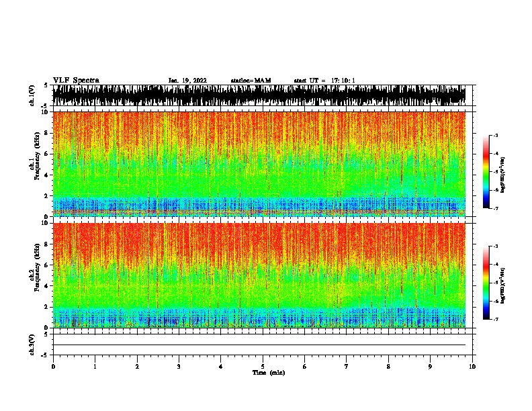Click the '10' kHz tick on ch.2 spectrogram
This screenshot has width=532, height=411.
point(45,223)
